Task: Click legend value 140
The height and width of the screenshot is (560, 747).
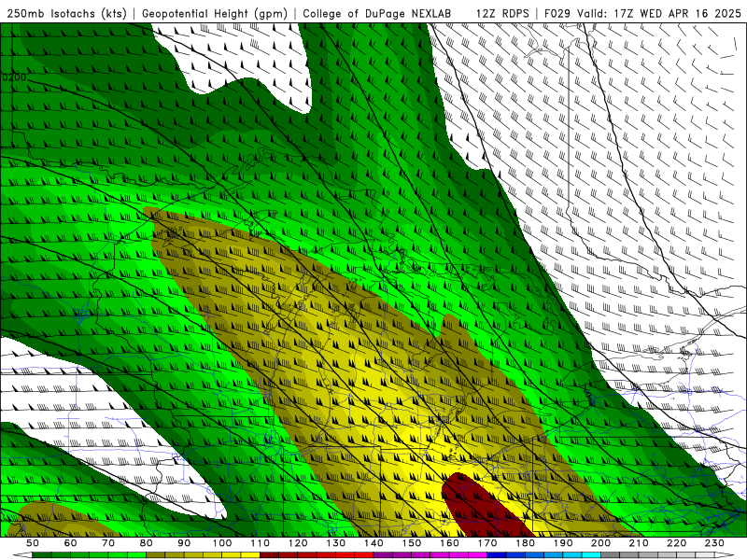Action: tap(373, 543)
